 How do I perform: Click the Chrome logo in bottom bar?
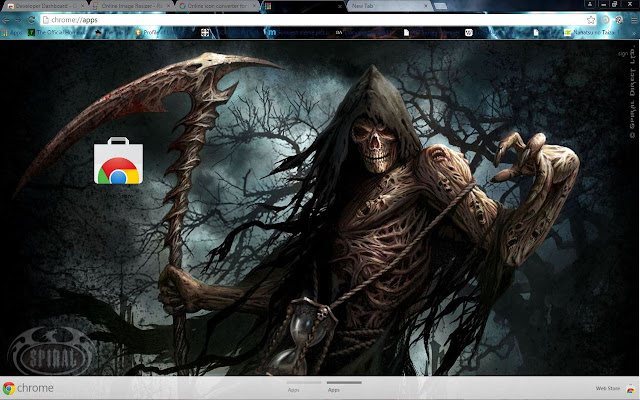pyautogui.click(x=9, y=388)
